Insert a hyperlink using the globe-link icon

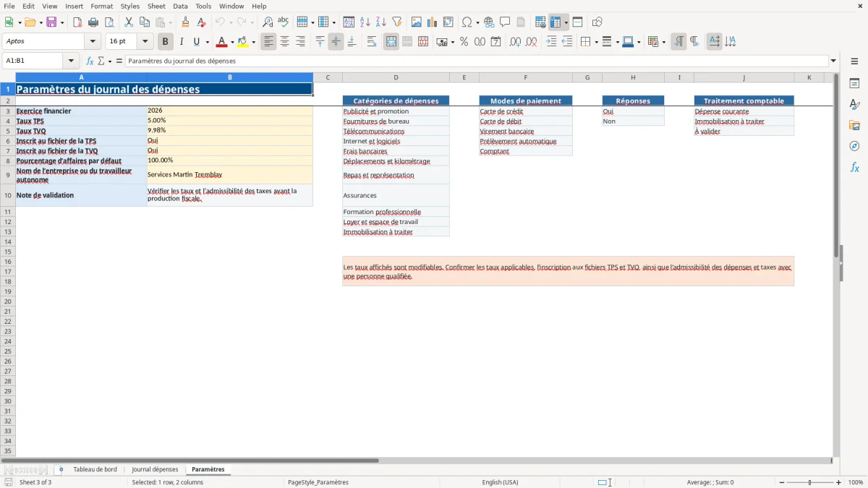[x=489, y=22]
